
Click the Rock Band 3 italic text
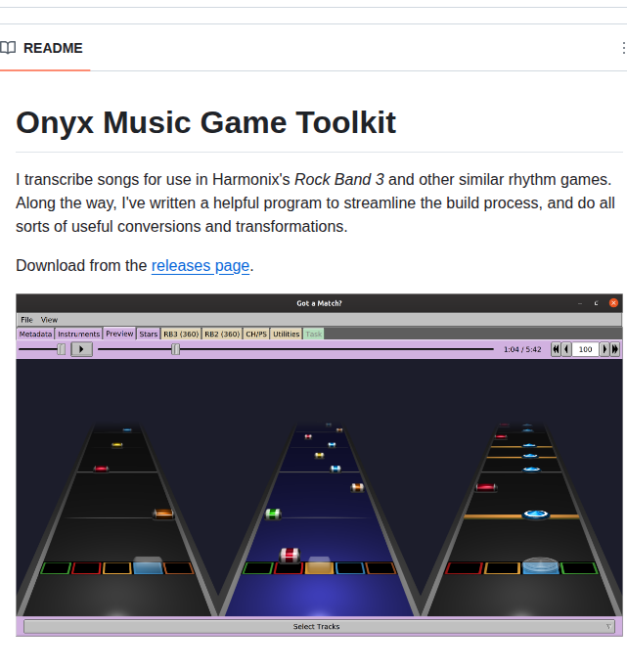pos(339,180)
